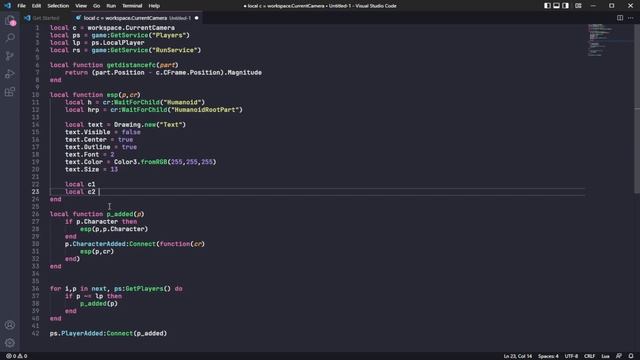The width and height of the screenshot is (640, 360).
Task: Click '.Magnitude' on line 7
Action: click(242, 72)
